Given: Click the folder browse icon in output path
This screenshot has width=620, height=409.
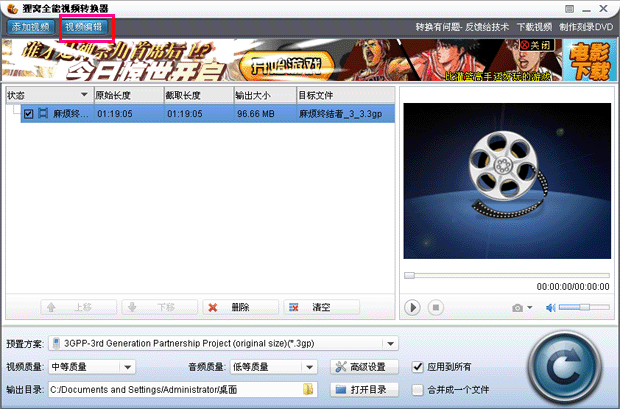Looking at the screenshot, I should 310,389.
